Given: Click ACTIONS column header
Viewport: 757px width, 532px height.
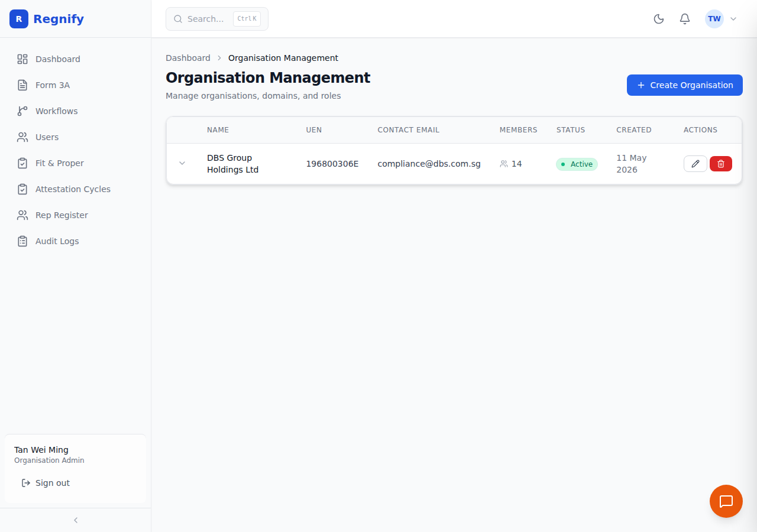Looking at the screenshot, I should pyautogui.click(x=700, y=130).
